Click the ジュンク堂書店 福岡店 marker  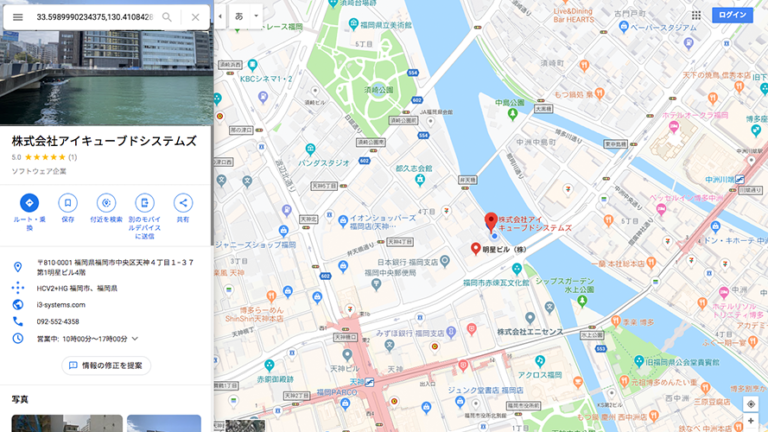[459, 402]
